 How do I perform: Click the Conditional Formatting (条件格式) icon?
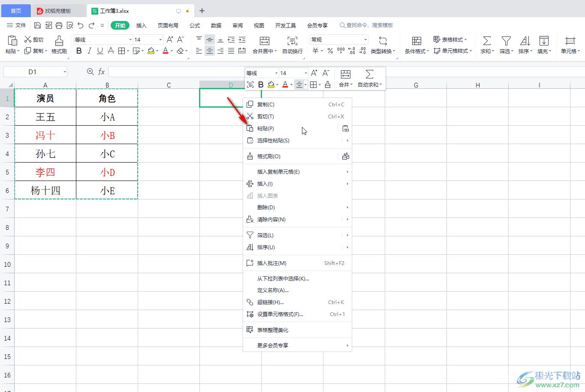(x=416, y=41)
